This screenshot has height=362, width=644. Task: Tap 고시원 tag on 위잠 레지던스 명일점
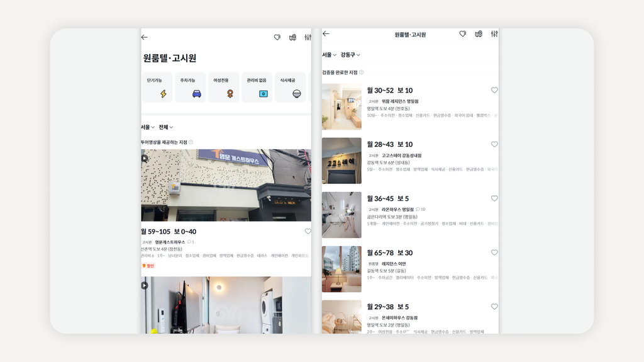coord(374,101)
